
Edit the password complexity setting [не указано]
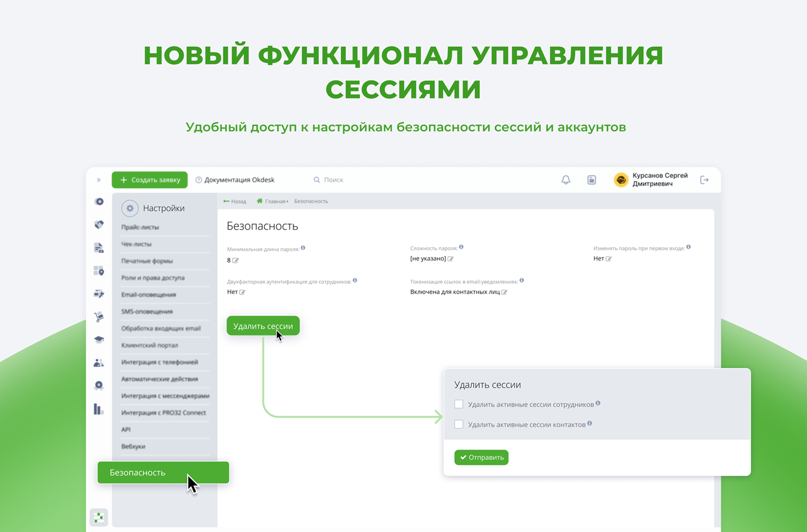pyautogui.click(x=451, y=259)
